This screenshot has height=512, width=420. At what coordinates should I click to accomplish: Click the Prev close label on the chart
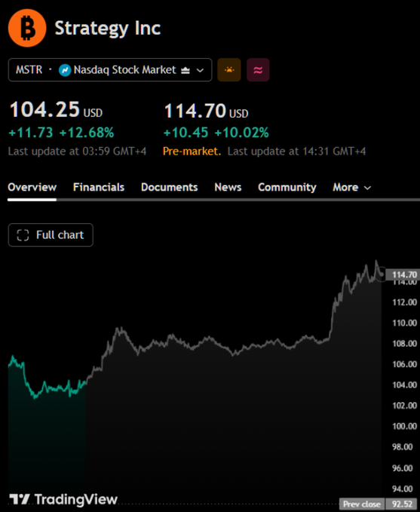click(x=362, y=504)
